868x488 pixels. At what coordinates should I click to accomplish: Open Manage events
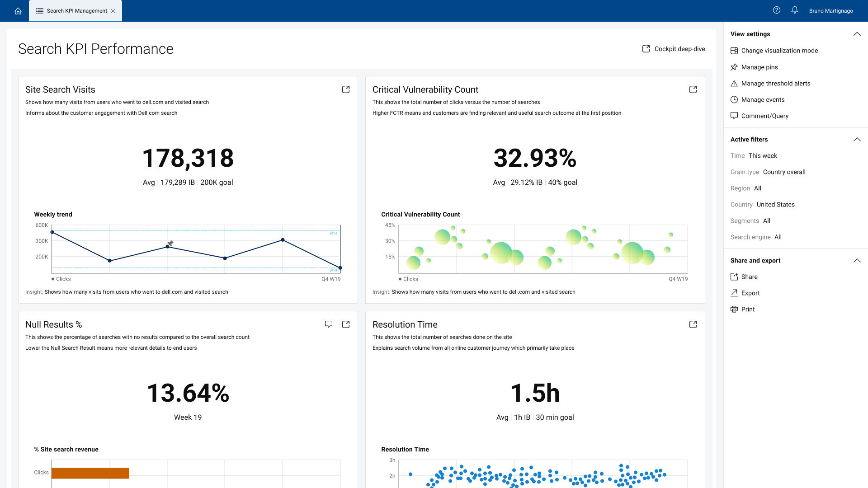(x=763, y=99)
